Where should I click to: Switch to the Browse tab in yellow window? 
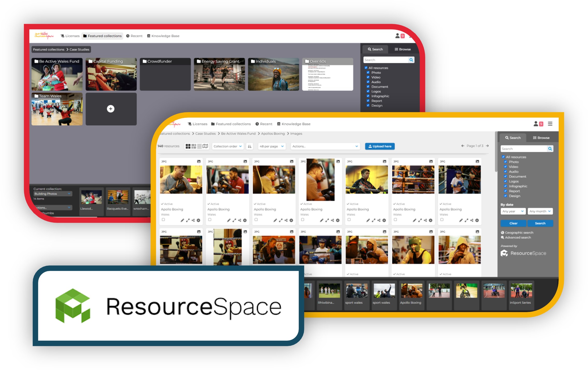click(541, 138)
